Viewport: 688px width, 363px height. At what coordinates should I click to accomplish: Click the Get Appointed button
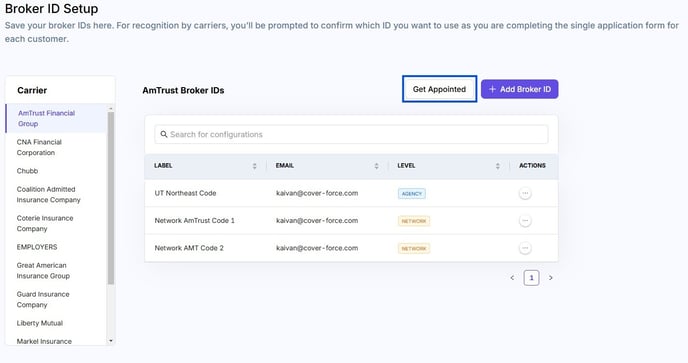click(x=439, y=89)
